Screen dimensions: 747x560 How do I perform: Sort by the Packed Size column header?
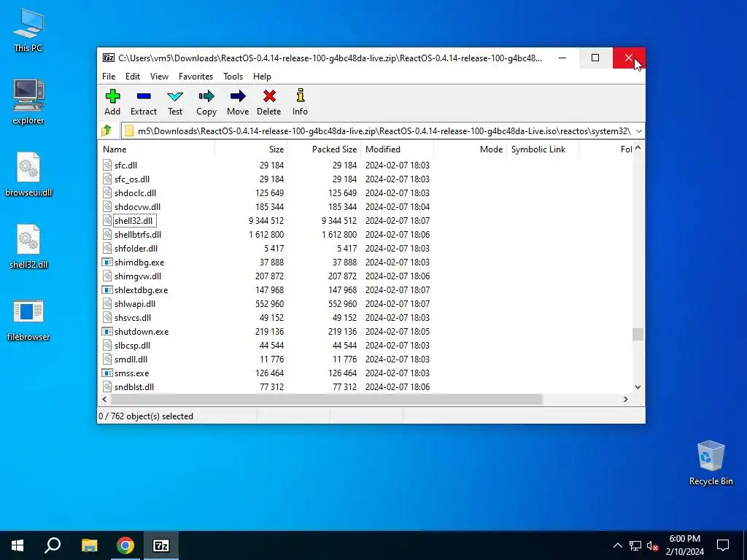click(x=324, y=149)
